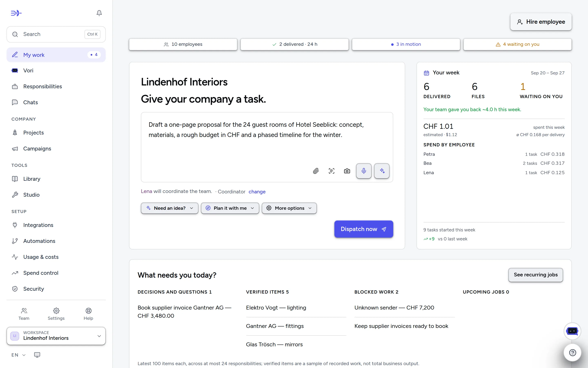Open the notifications bell

coord(99,13)
